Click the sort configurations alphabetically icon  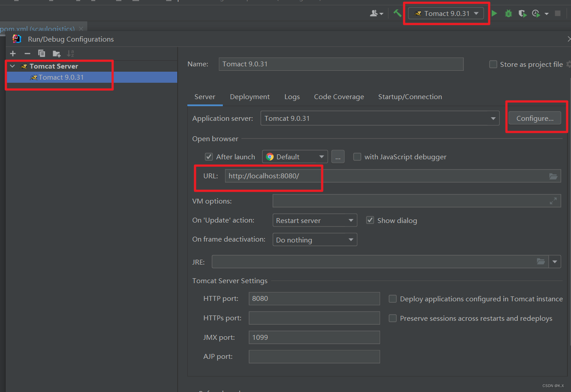pos(70,54)
